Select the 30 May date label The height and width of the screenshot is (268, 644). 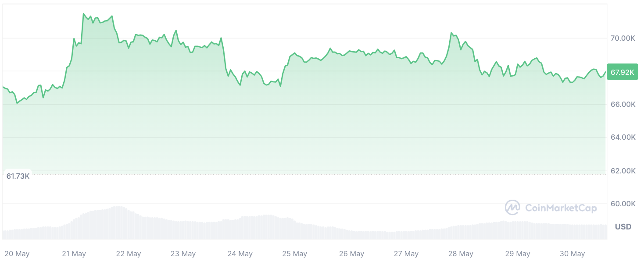coord(572,254)
